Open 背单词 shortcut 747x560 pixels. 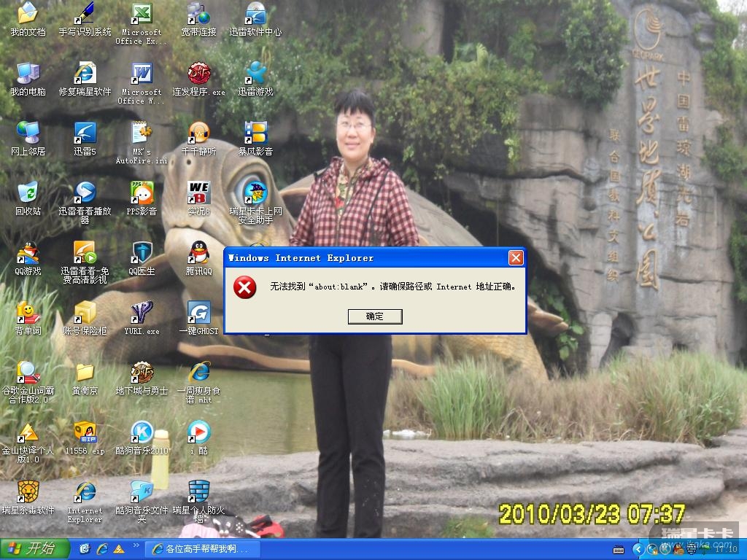point(28,318)
